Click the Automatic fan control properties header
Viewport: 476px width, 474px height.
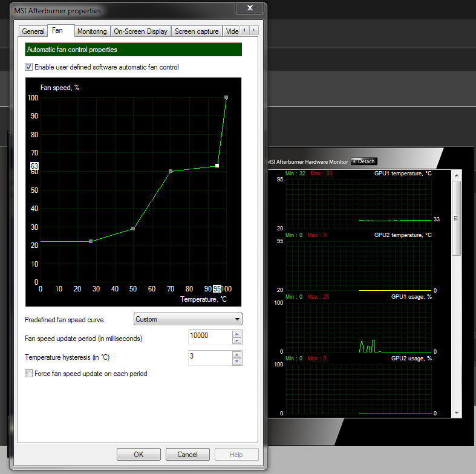tap(133, 50)
